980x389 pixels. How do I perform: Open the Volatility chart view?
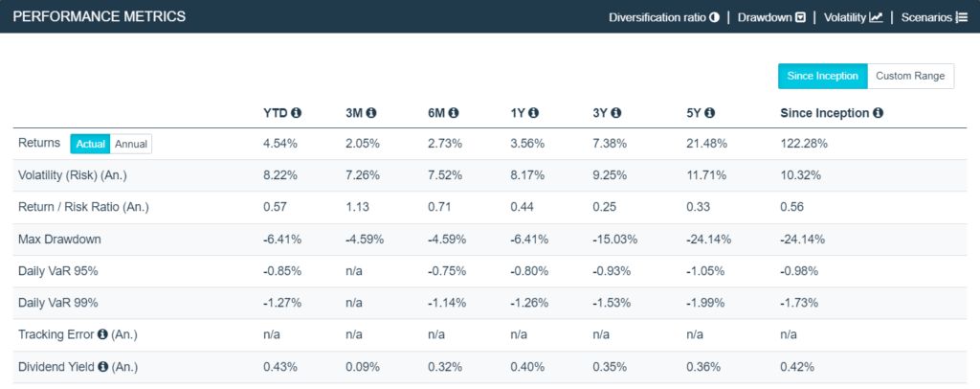[853, 17]
